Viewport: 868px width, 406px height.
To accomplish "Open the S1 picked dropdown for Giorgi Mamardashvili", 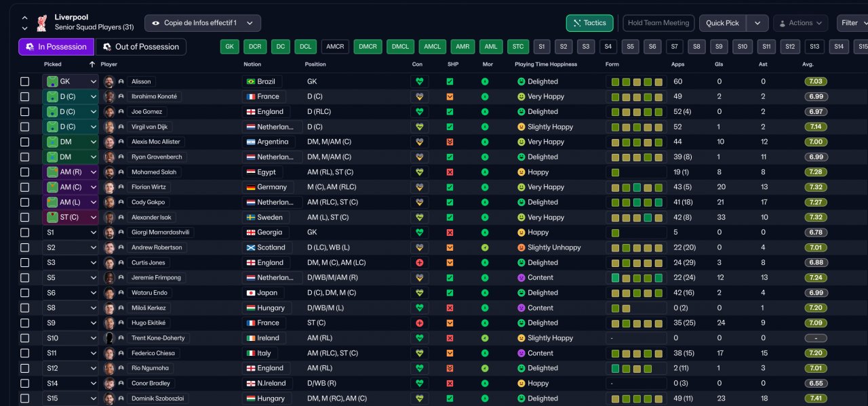I will pos(71,232).
